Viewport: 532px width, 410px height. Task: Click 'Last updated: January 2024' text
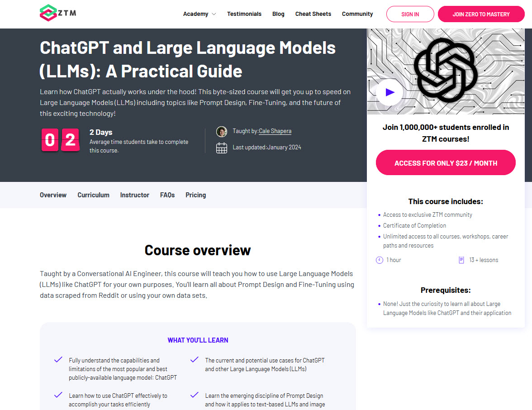click(x=267, y=148)
